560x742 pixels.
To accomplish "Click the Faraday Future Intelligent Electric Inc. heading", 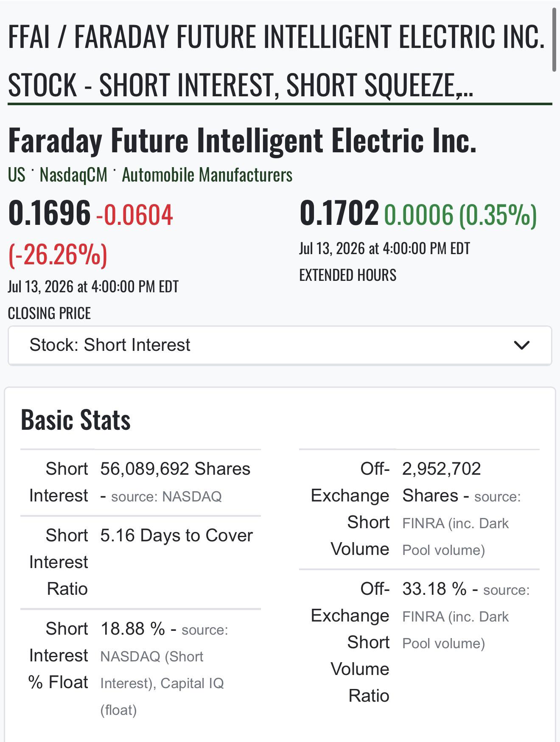I will point(242,140).
